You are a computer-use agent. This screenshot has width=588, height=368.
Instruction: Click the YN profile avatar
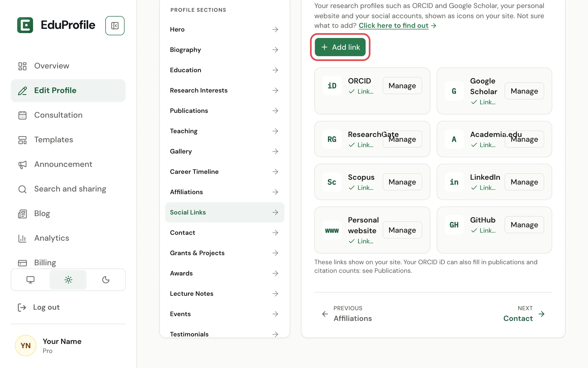26,346
